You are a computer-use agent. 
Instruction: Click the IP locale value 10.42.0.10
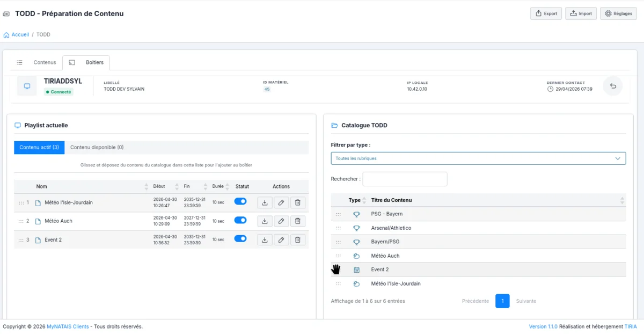pyautogui.click(x=417, y=89)
